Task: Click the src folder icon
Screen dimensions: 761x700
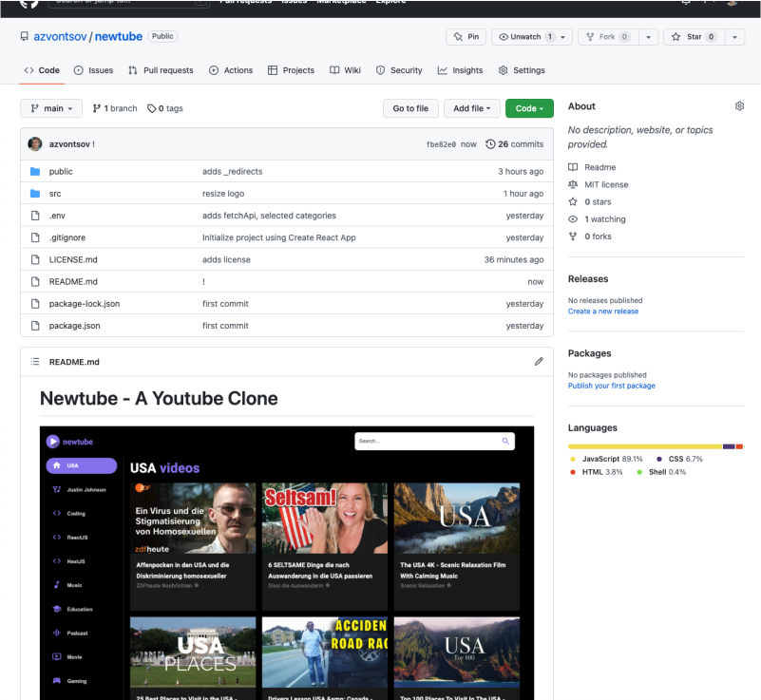Action: (x=35, y=194)
